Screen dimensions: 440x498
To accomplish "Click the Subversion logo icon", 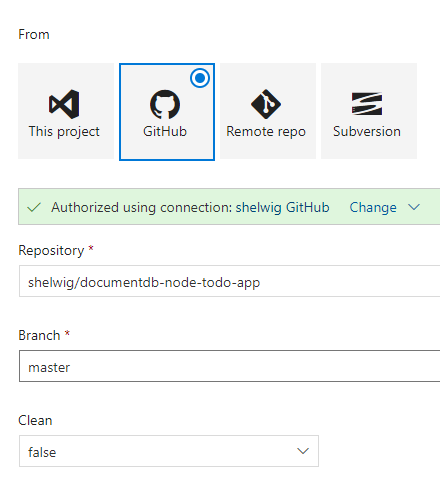I will click(367, 104).
